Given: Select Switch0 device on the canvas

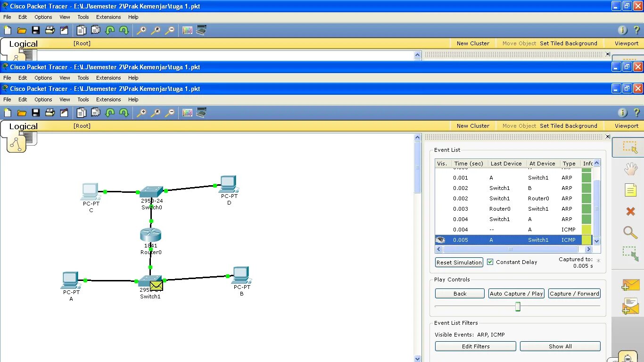Looking at the screenshot, I should [x=151, y=192].
